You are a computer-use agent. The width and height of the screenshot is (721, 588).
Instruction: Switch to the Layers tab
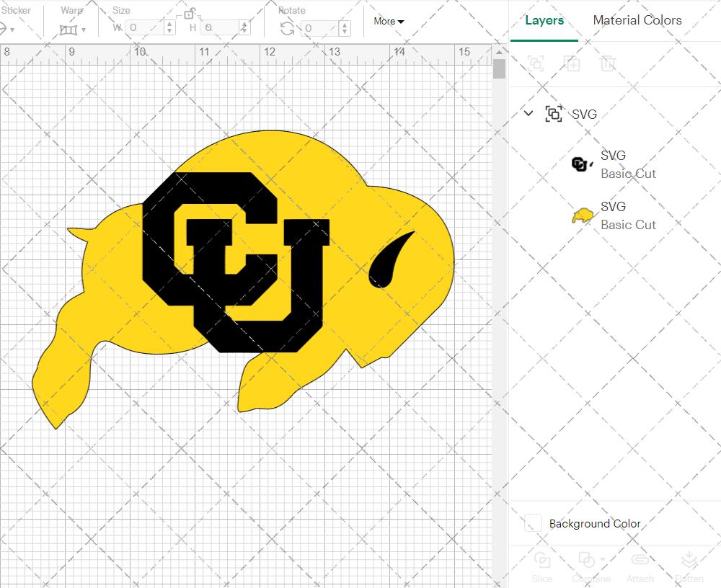544,21
